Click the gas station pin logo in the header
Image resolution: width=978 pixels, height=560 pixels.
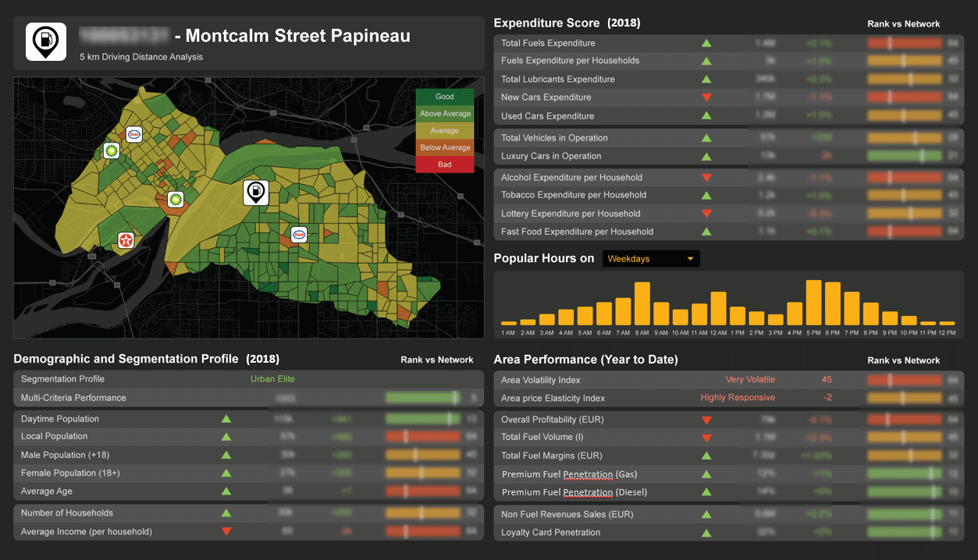click(45, 42)
